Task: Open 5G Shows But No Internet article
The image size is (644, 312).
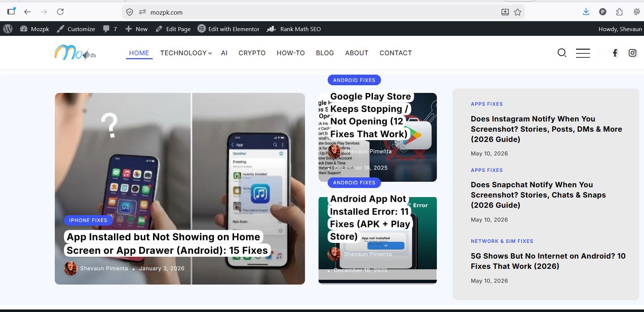Action: click(x=548, y=261)
